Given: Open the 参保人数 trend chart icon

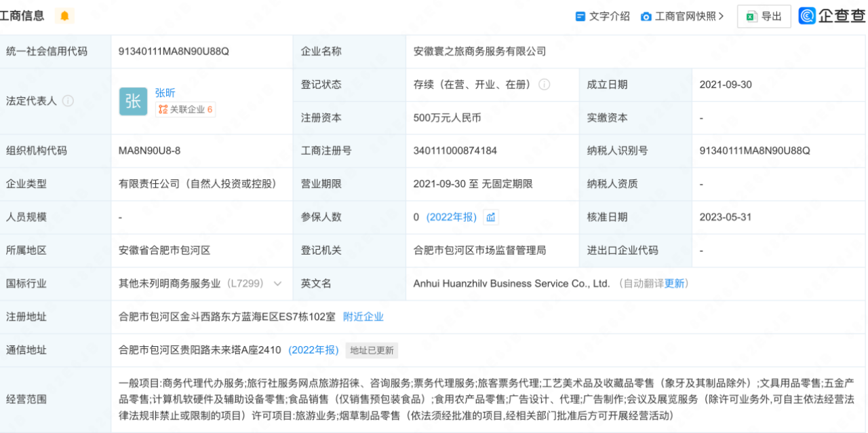Looking at the screenshot, I should (491, 217).
